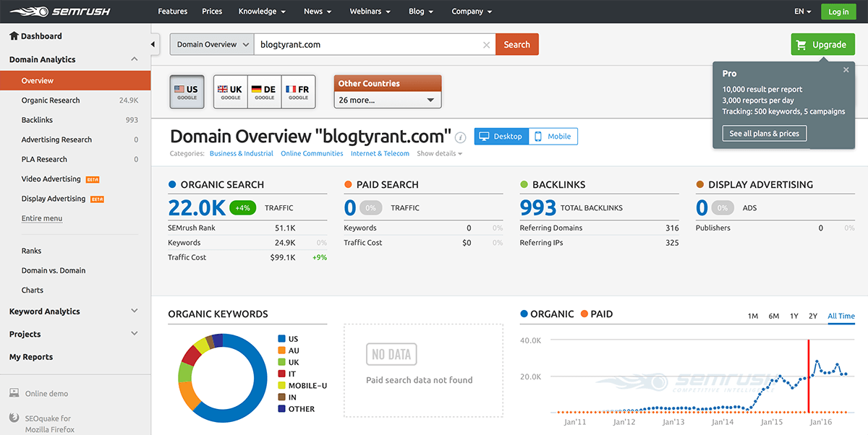Switch to DE Google database
The image size is (868, 435).
(x=264, y=92)
